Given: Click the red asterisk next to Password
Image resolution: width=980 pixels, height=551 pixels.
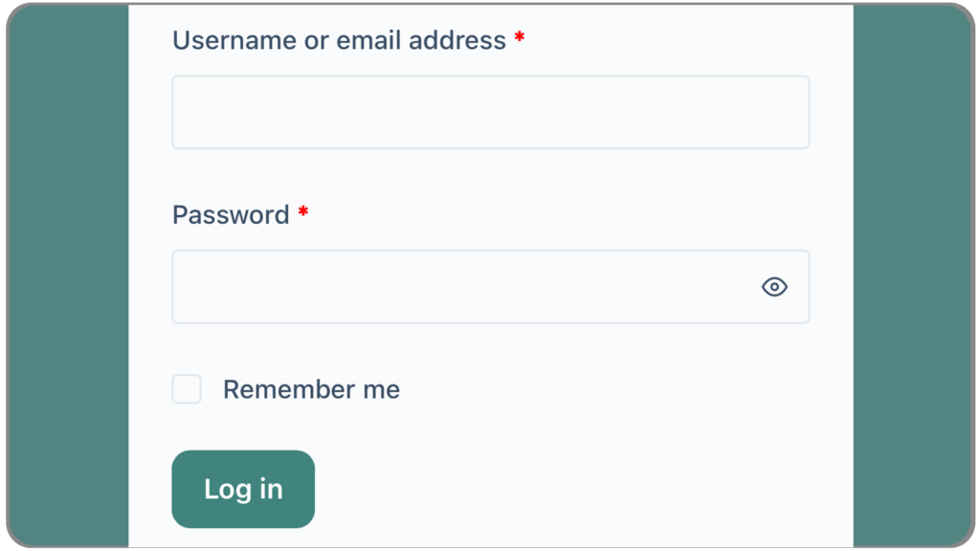Looking at the screenshot, I should pyautogui.click(x=302, y=213).
